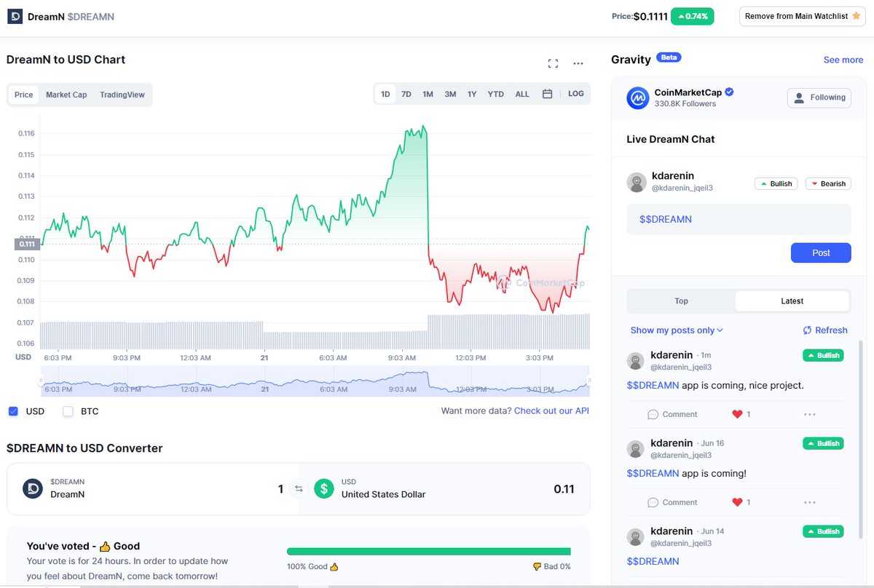Open 'See more' link in Gravity
Viewport: 874px width, 588px height.
pyautogui.click(x=843, y=60)
